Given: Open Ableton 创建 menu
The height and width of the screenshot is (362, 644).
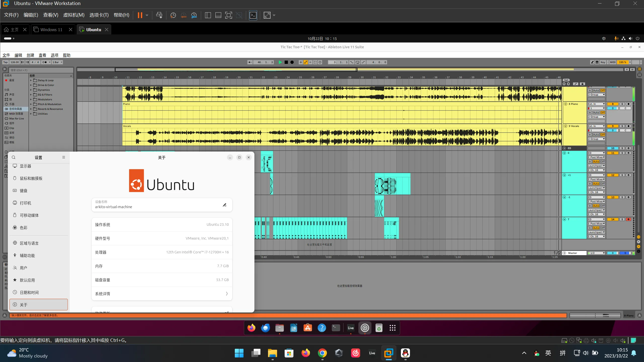Looking at the screenshot, I should point(30,55).
